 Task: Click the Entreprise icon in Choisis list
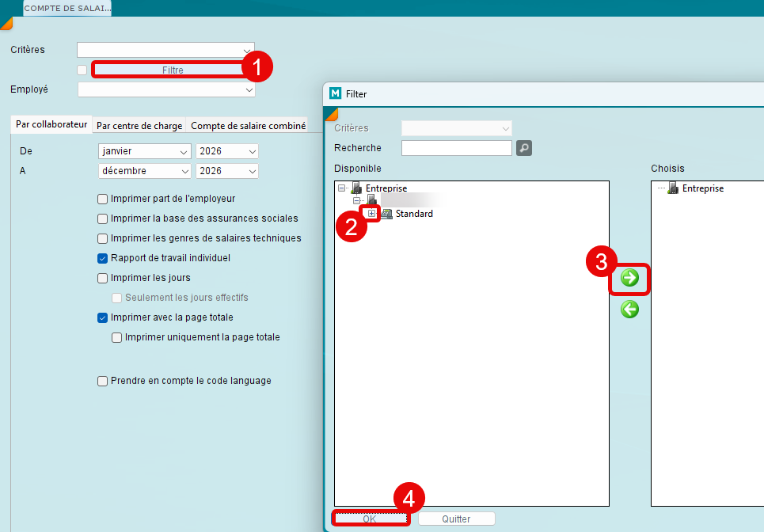(673, 188)
